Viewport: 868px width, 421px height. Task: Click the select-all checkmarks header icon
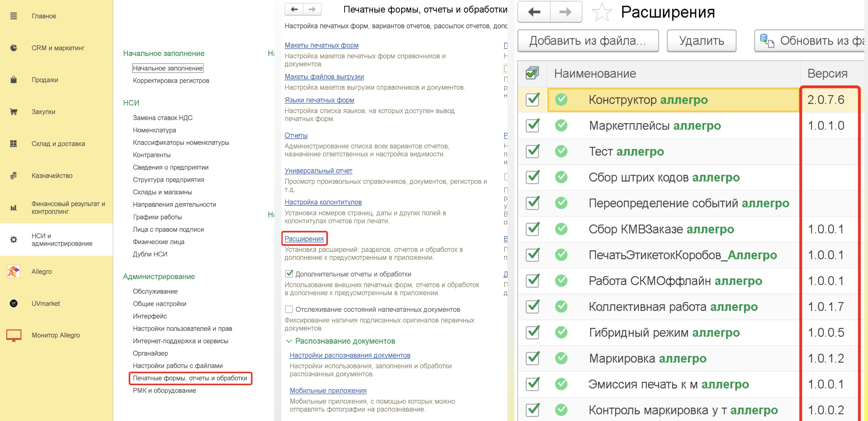532,73
